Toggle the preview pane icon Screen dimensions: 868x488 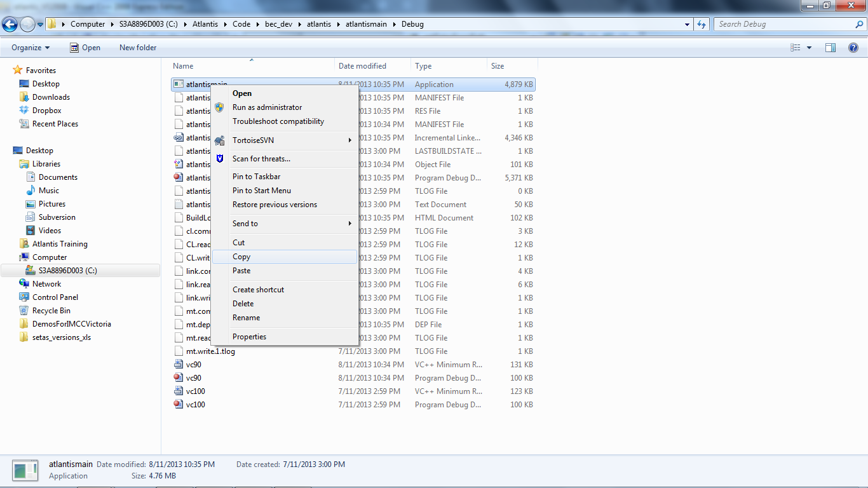coord(830,48)
